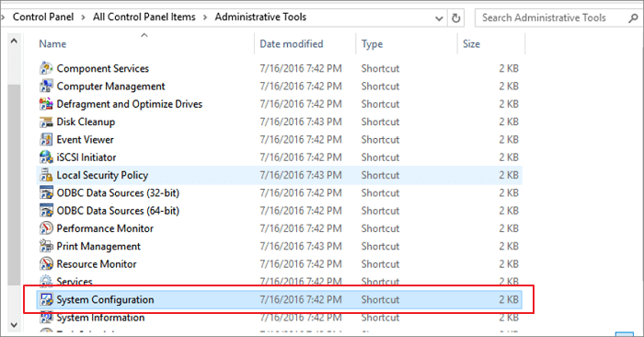Select the iSCSI Initiator name text
This screenshot has width=644, height=337.
point(86,157)
